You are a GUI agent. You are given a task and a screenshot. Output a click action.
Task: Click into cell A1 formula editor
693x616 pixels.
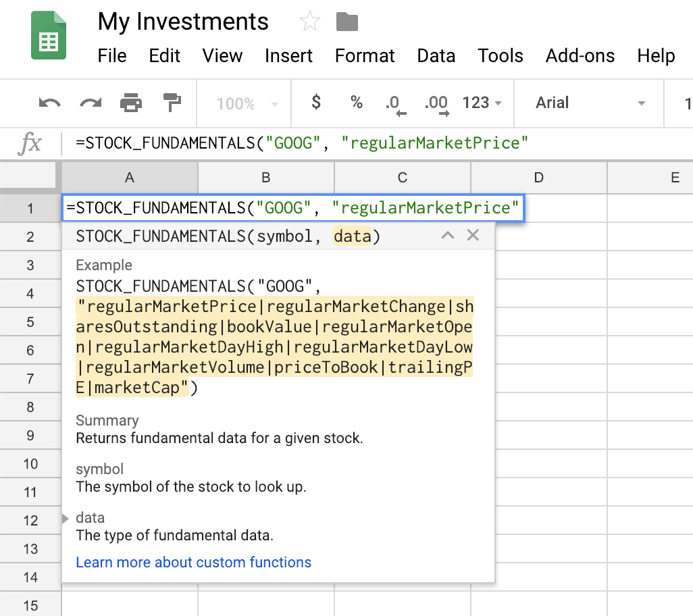click(x=292, y=207)
